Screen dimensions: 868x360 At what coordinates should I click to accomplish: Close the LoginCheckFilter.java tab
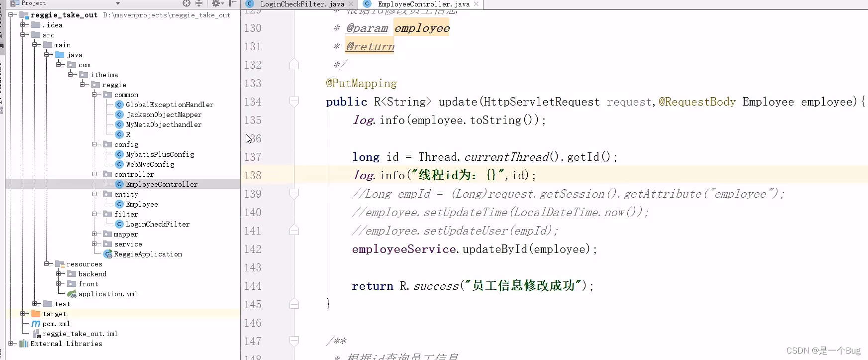tap(351, 4)
